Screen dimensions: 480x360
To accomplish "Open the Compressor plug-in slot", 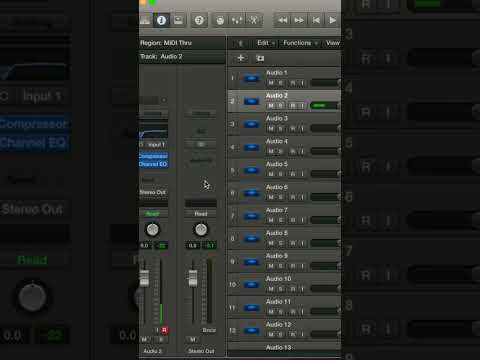I will [153, 156].
